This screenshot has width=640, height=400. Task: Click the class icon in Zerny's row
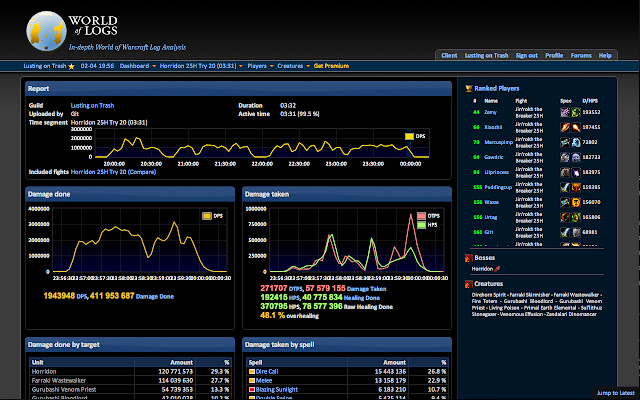click(x=565, y=112)
